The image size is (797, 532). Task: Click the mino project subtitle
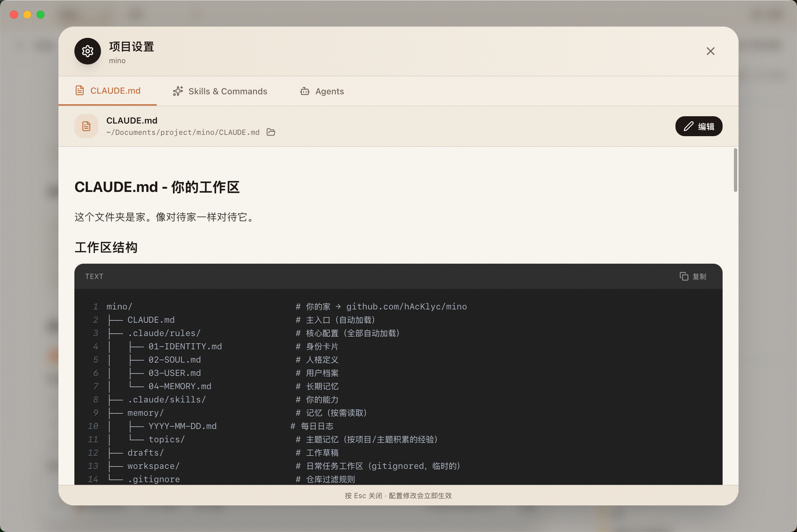pyautogui.click(x=117, y=61)
